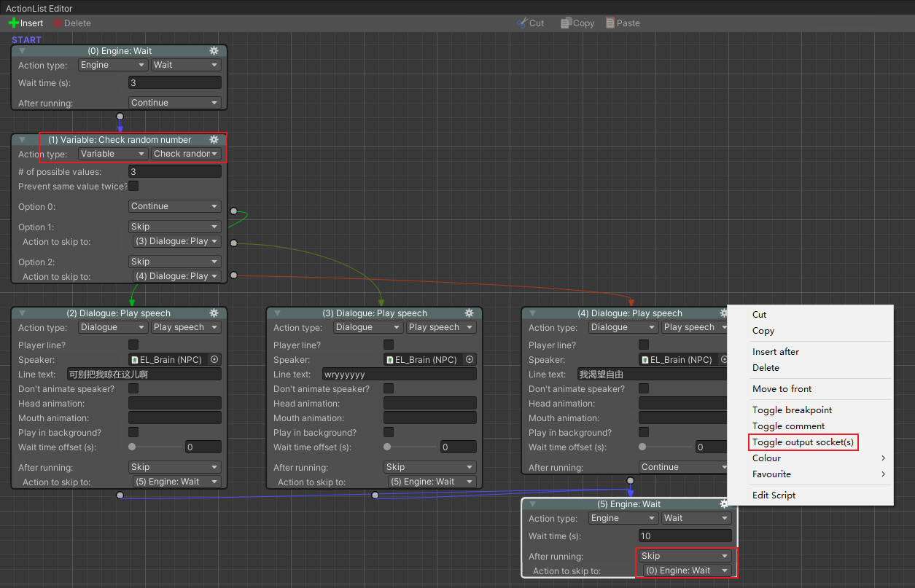Click the Wait time field showing 10
This screenshot has height=588, width=915.
(x=685, y=536)
